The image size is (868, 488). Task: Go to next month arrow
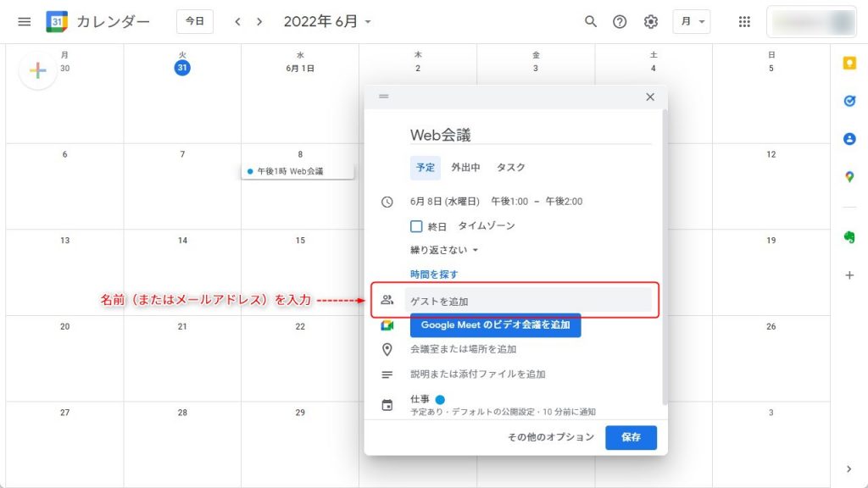(259, 21)
